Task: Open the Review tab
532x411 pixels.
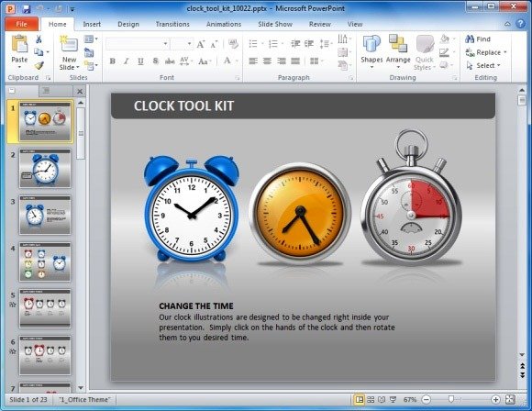Action: (319, 24)
